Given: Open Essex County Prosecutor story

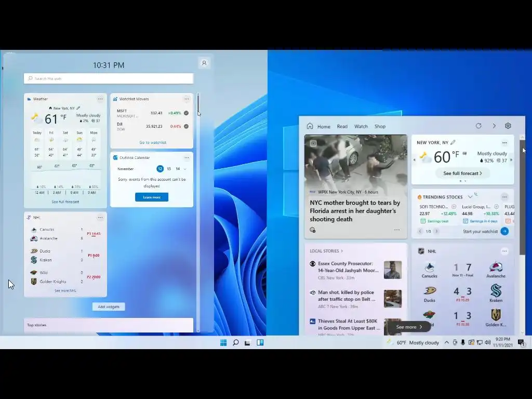Looking at the screenshot, I should point(355,270).
